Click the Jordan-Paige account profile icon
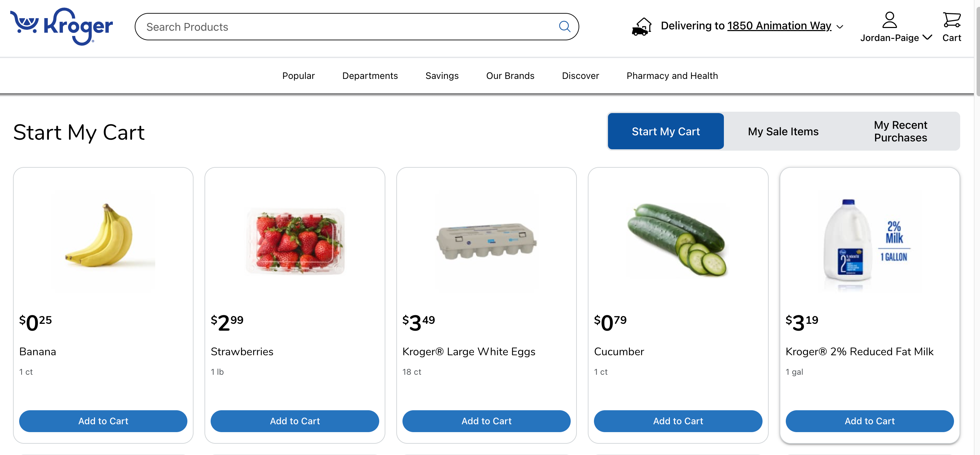 click(889, 20)
